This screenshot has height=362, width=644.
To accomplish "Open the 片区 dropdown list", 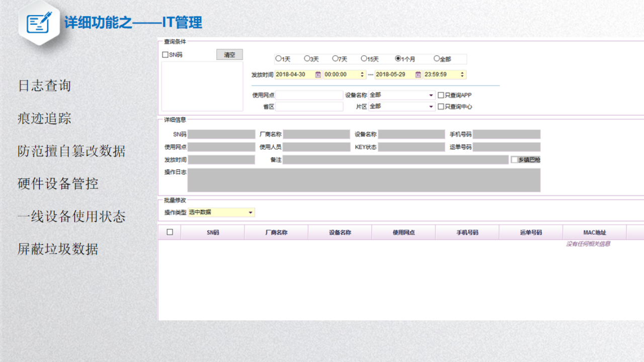I will (431, 107).
